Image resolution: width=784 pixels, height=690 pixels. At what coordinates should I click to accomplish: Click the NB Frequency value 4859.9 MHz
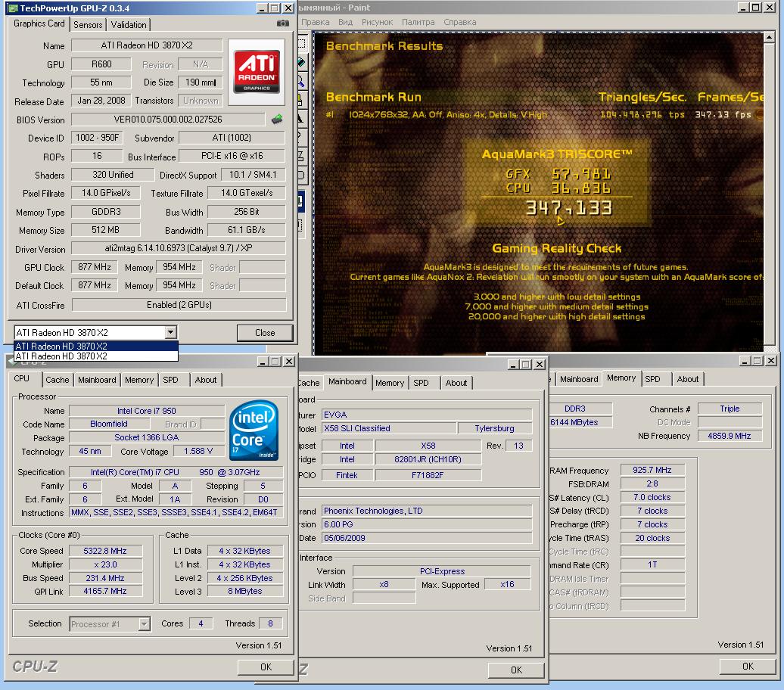(730, 436)
